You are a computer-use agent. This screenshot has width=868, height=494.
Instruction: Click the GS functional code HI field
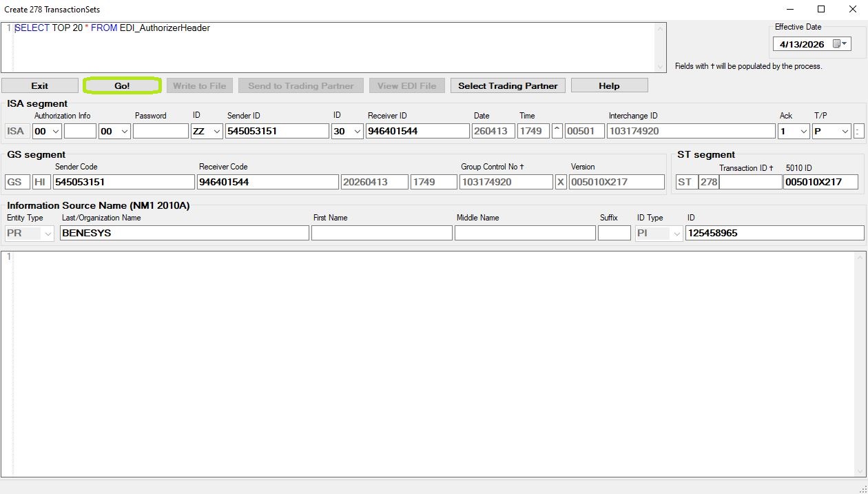(41, 182)
